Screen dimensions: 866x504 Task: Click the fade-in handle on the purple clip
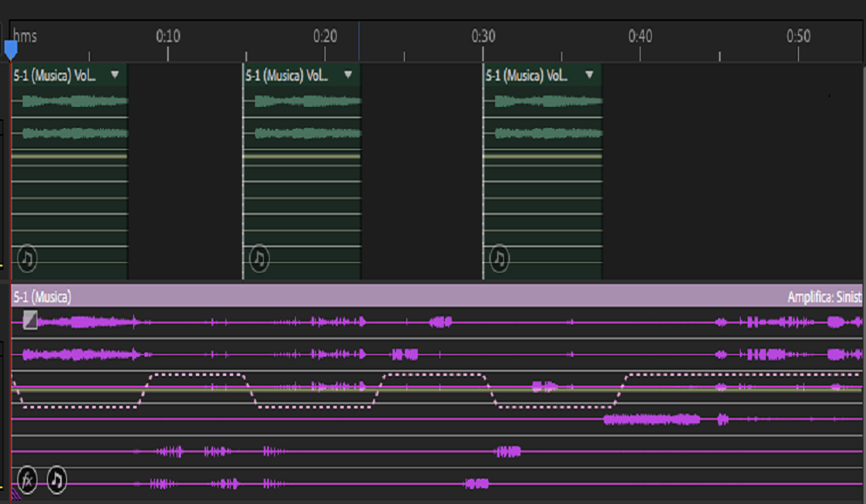pos(30,319)
